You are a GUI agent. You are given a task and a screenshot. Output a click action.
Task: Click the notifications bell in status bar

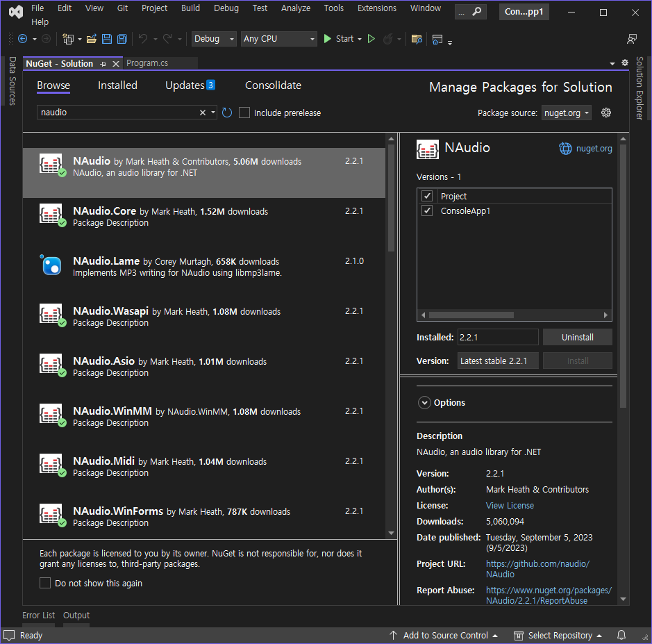click(x=621, y=635)
